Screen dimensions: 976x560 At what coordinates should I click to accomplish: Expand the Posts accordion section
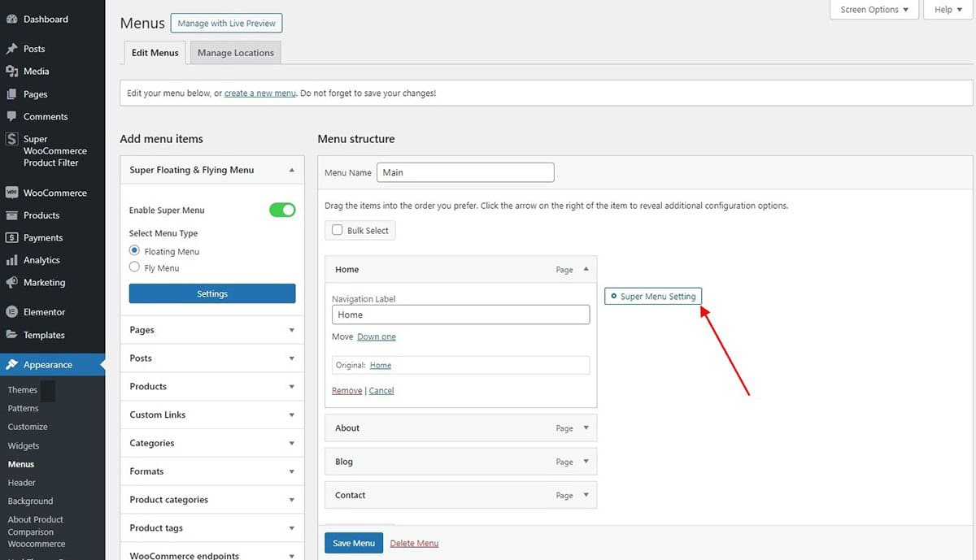(291, 358)
